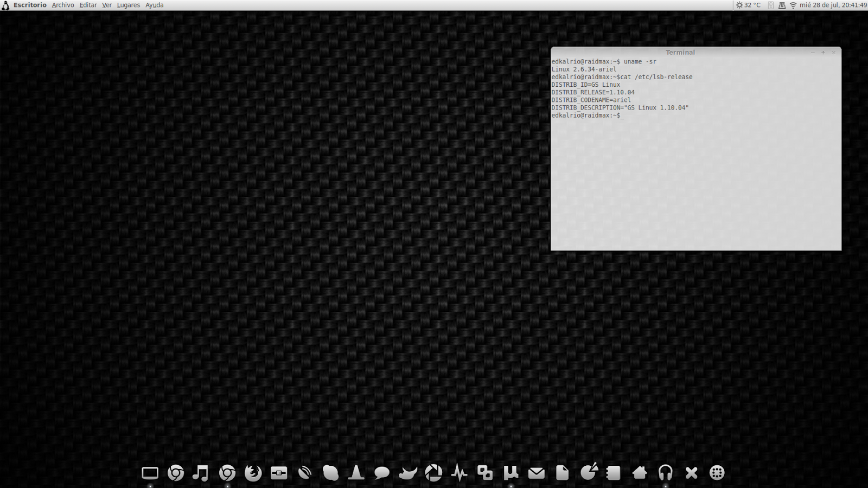Maximize the Terminal window
Viewport: 868px width, 488px height.
coord(823,53)
